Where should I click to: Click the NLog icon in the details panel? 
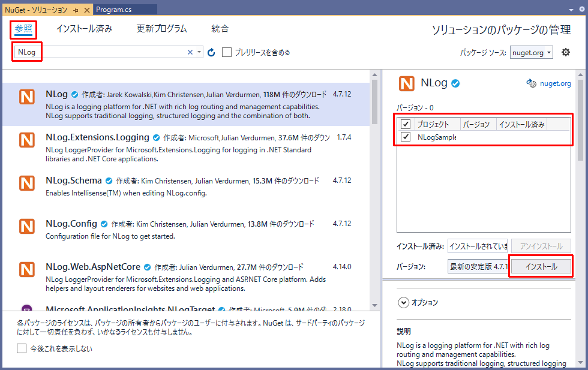pos(407,84)
